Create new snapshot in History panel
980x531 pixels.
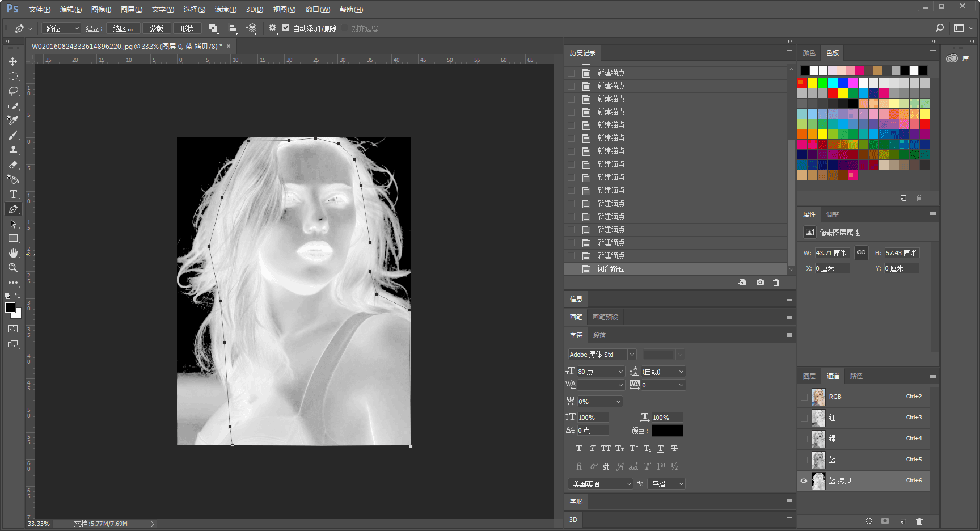point(760,283)
